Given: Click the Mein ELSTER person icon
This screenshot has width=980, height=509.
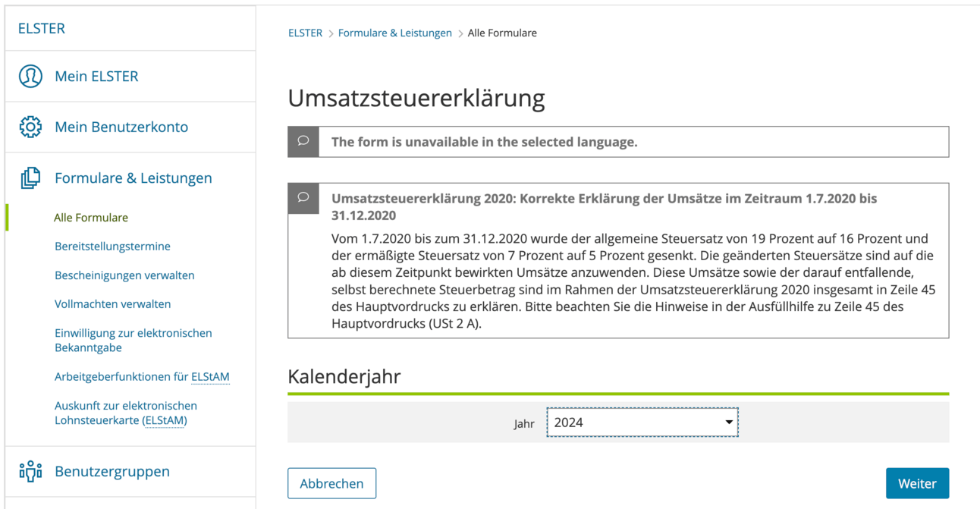Looking at the screenshot, I should click(x=30, y=77).
